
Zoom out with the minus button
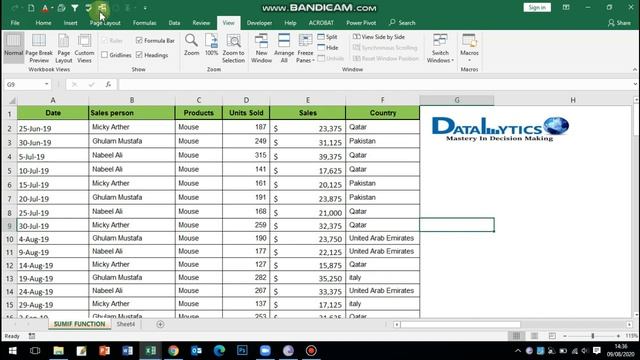point(565,336)
